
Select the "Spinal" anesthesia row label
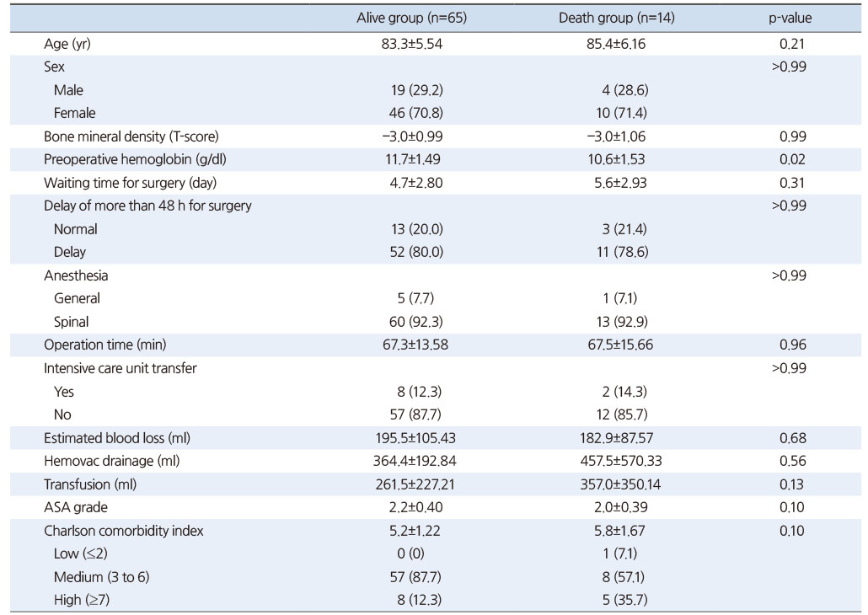tap(71, 322)
